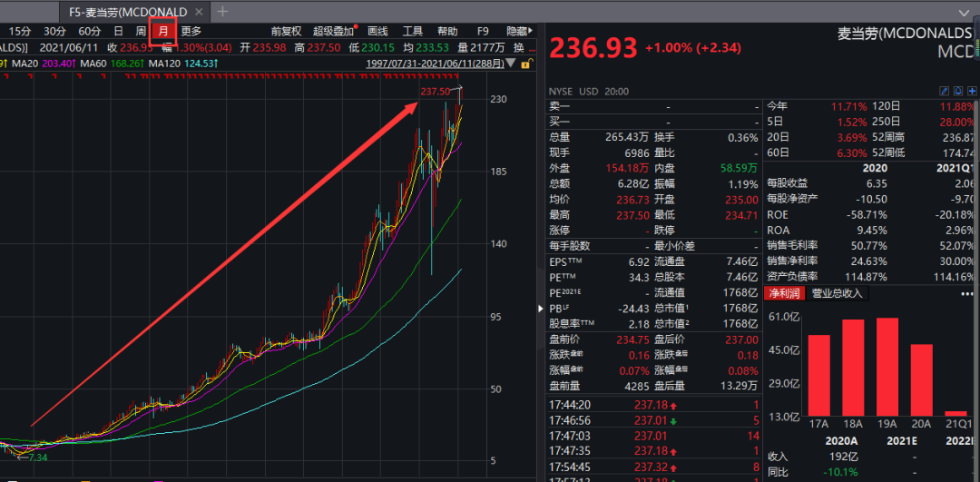Collapse side panel with splitter arrow
Screen dimensions: 980x482
point(541,309)
